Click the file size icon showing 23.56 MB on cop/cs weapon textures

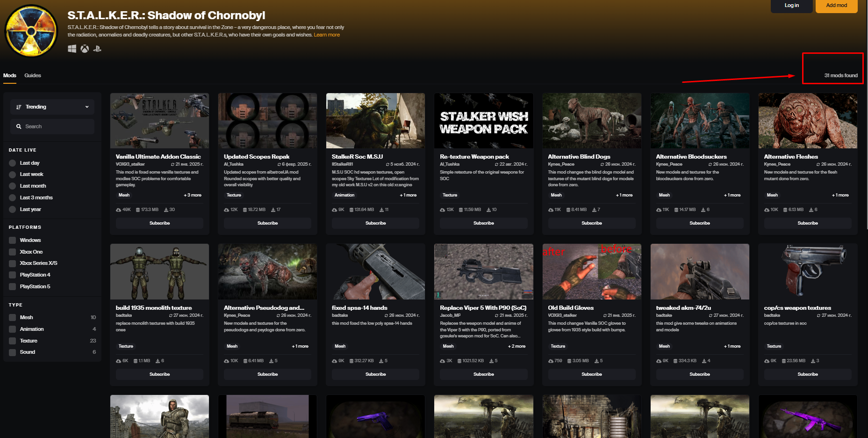point(784,361)
